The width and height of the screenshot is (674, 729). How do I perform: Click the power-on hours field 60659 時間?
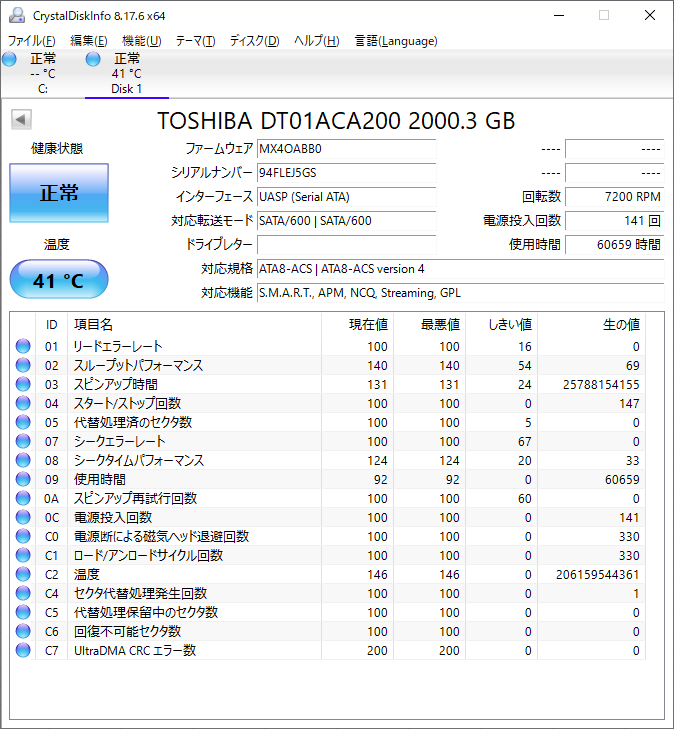(615, 245)
